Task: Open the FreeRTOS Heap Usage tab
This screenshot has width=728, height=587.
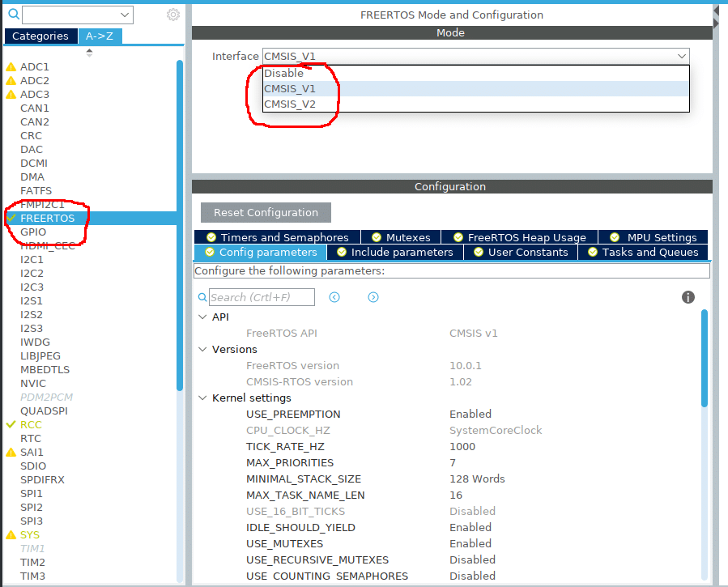Action: click(x=520, y=237)
